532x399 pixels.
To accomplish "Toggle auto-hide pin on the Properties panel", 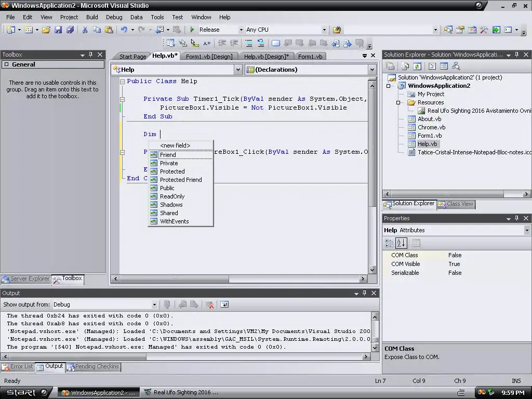I will [516, 218].
